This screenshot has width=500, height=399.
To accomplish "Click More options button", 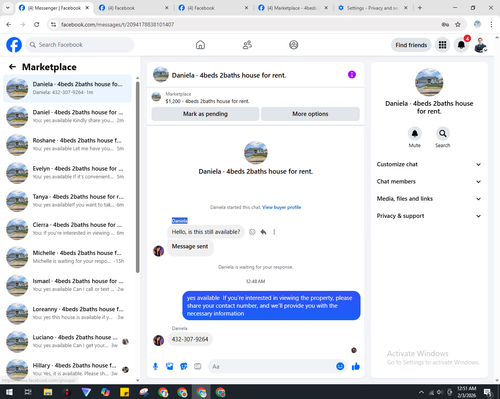I will [310, 114].
